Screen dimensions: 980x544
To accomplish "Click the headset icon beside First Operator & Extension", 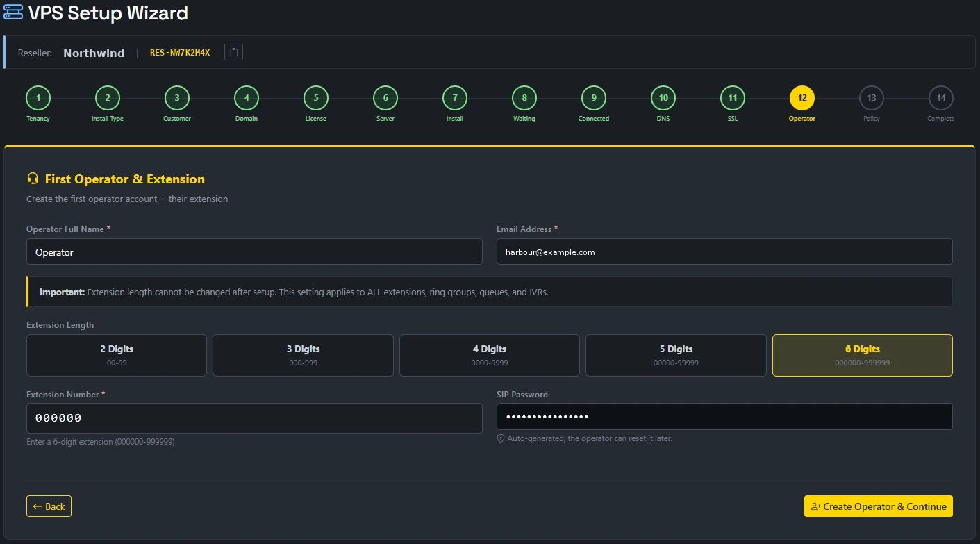I will click(x=32, y=179).
